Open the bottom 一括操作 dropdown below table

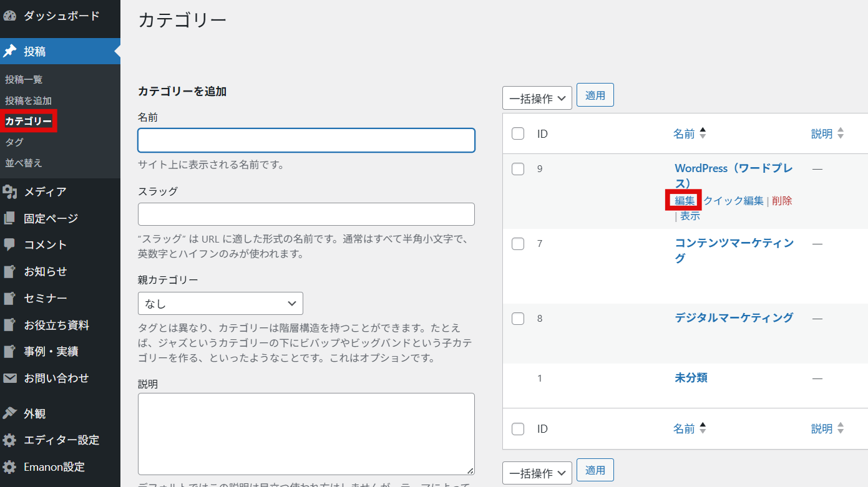tap(537, 473)
